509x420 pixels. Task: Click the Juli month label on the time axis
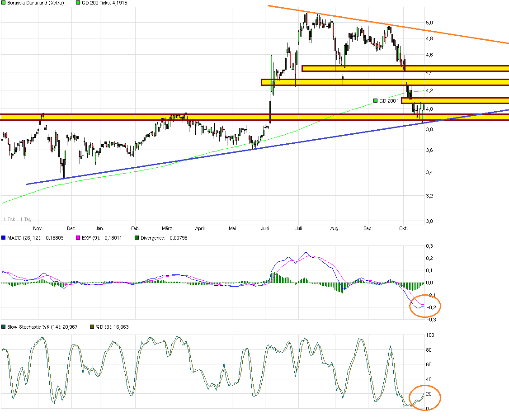(299, 228)
